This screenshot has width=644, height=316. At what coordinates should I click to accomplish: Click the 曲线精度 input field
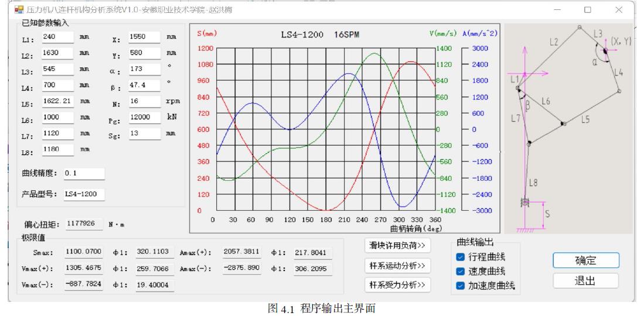83,174
